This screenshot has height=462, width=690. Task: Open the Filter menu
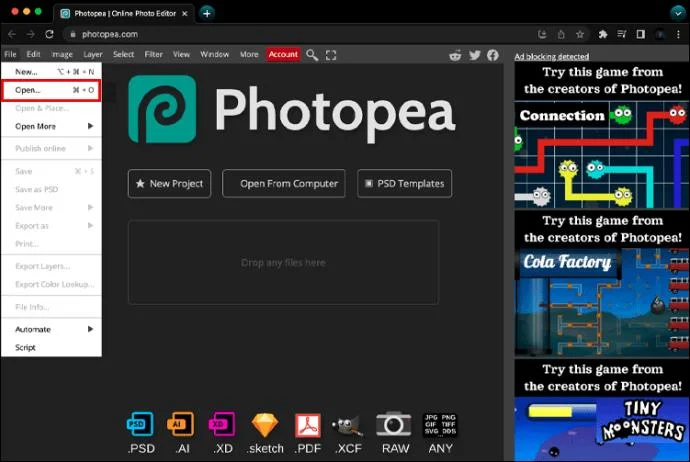pos(154,55)
